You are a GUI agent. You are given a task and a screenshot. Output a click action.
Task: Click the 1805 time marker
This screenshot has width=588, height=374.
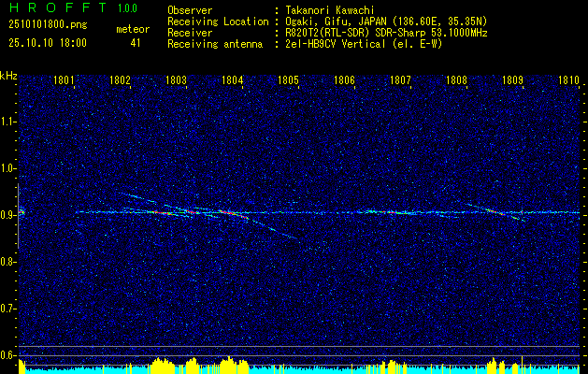coord(288,80)
